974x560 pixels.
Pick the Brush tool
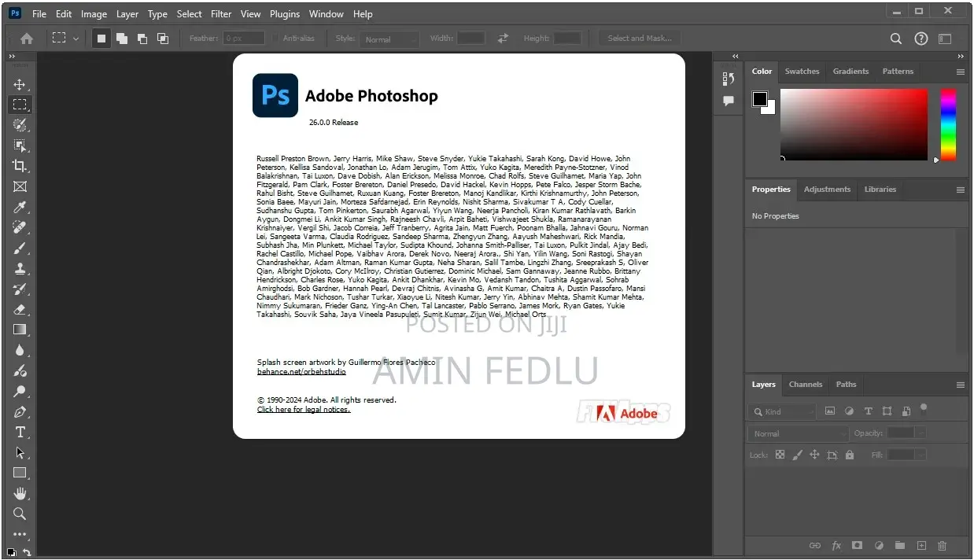(x=20, y=248)
